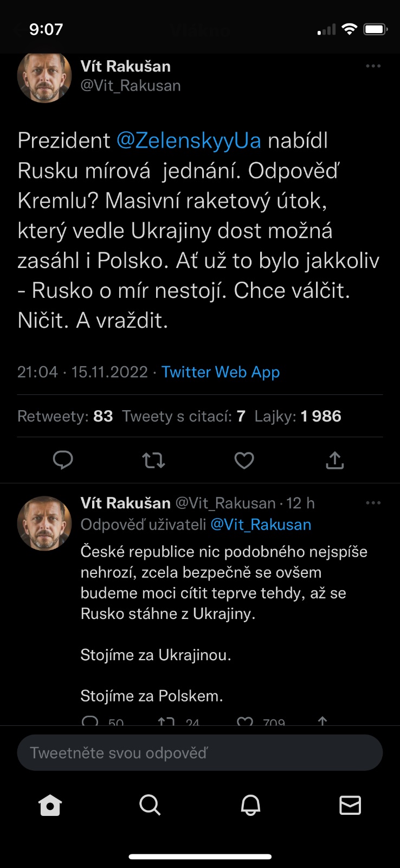Tap the reply icon under the main tweet
The image size is (400, 868).
(63, 460)
